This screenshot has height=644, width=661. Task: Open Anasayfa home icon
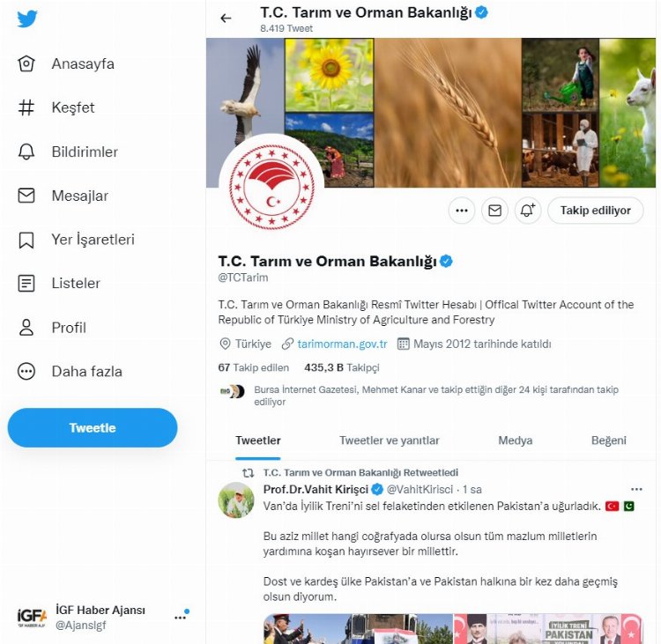[26, 63]
